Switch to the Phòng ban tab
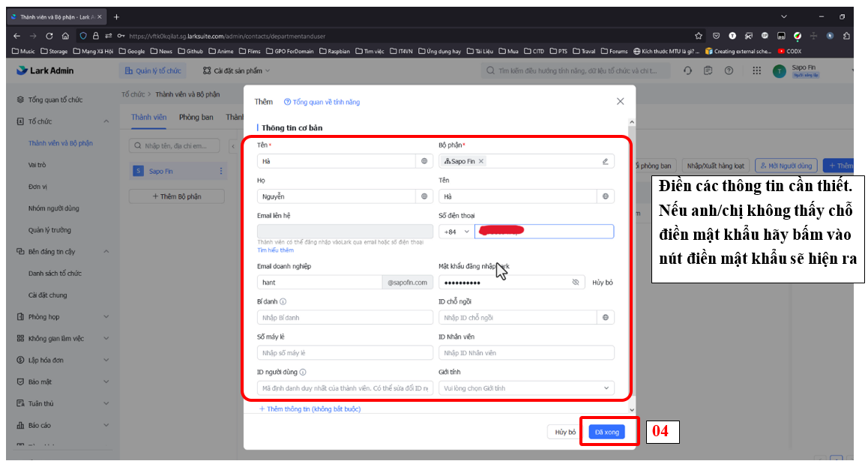Screen dimensions: 868x473 196,118
